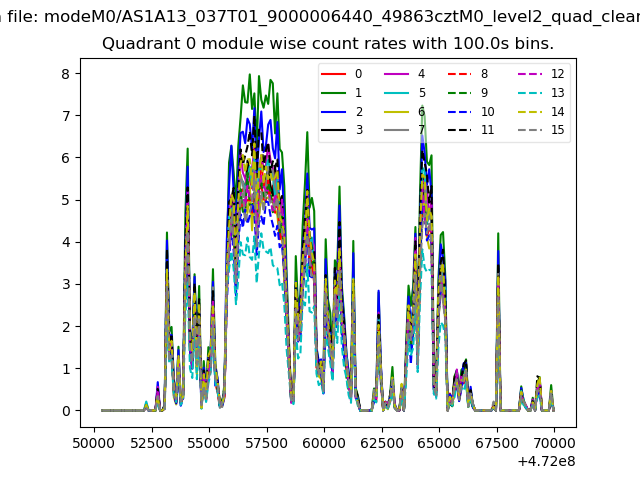Click the x-axis tick label '70000'
This screenshot has height=480, width=640.
(x=554, y=443)
